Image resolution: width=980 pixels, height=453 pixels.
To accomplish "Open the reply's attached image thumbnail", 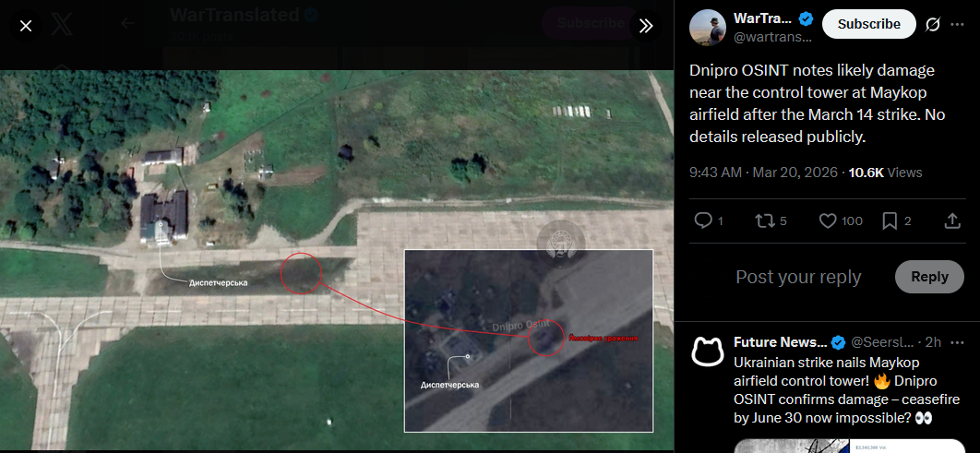I will (x=850, y=447).
